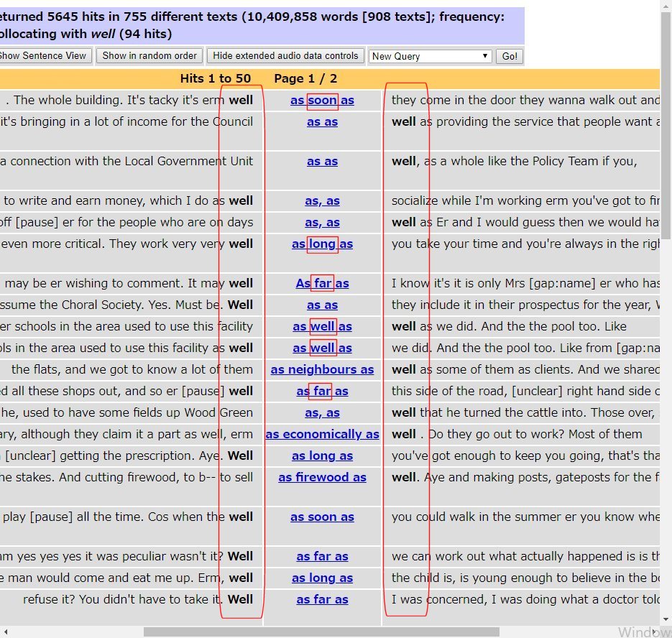Hide the extended audio data controls

285,56
